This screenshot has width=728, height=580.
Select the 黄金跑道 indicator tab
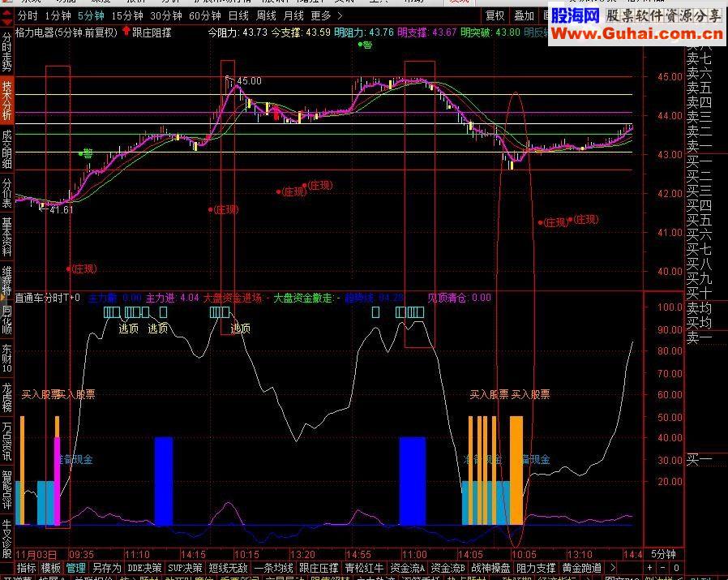pos(582,568)
